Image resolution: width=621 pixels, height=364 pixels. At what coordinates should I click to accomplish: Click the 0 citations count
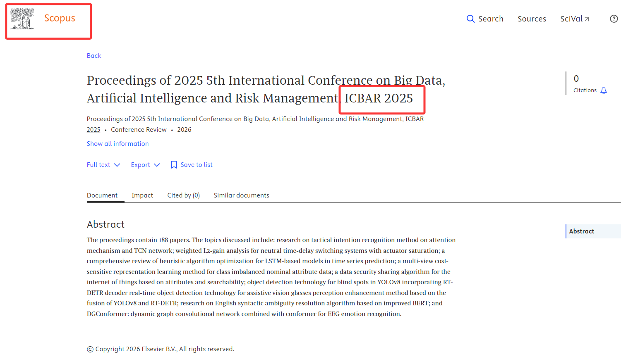click(576, 79)
